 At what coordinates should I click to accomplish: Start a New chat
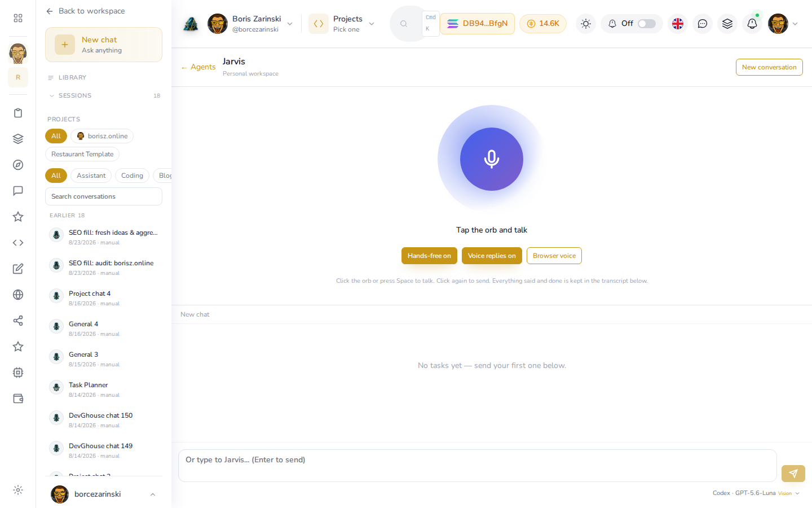click(104, 45)
